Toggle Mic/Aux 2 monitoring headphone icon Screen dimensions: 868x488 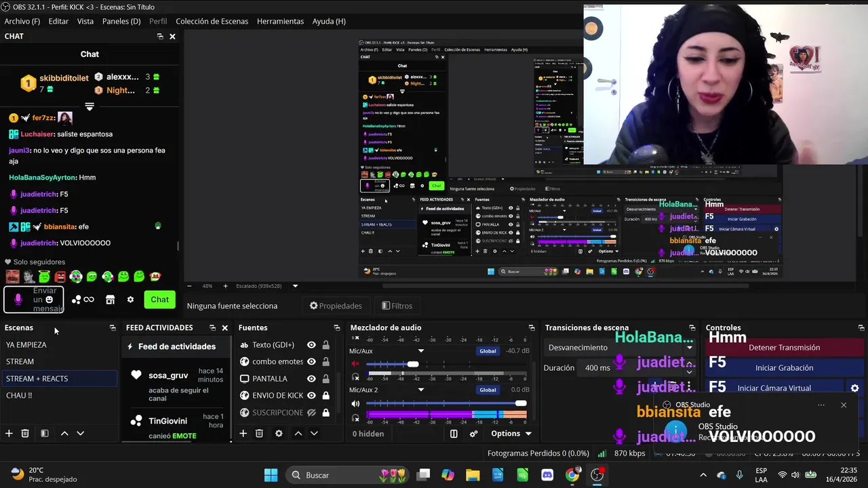356,418
